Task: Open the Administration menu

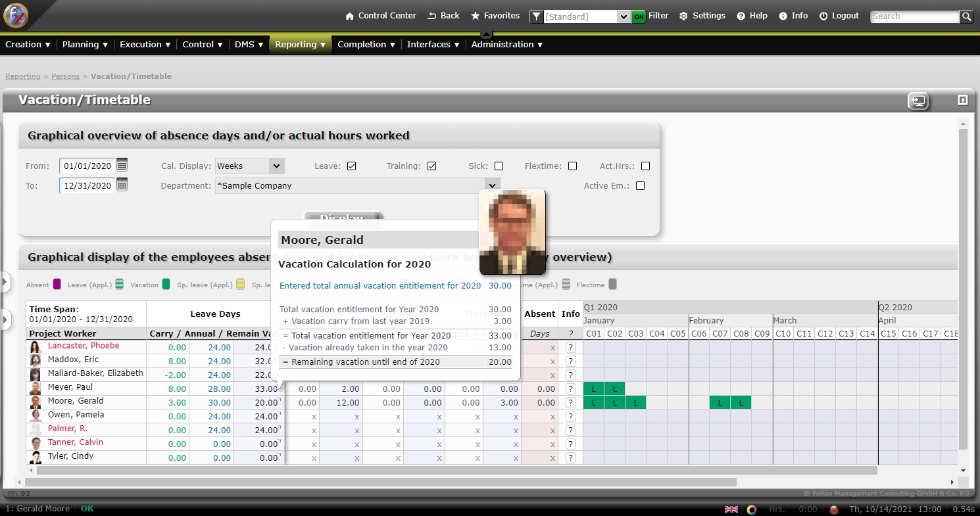Action: pos(506,44)
